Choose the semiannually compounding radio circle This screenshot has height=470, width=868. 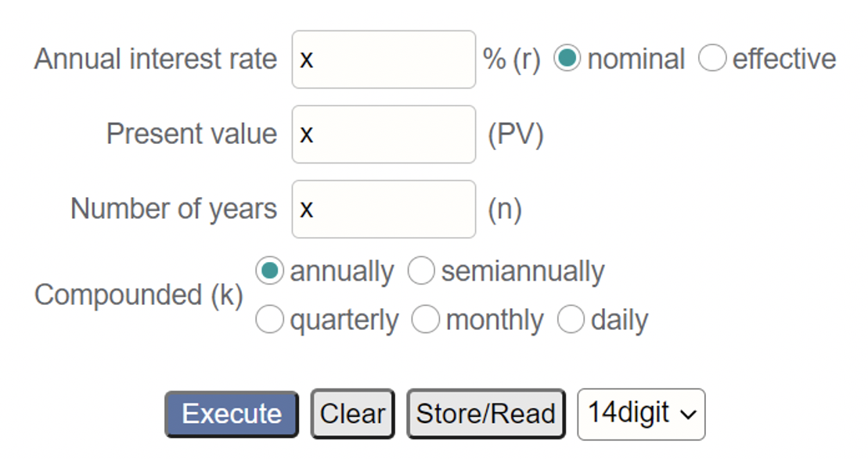[x=421, y=271]
